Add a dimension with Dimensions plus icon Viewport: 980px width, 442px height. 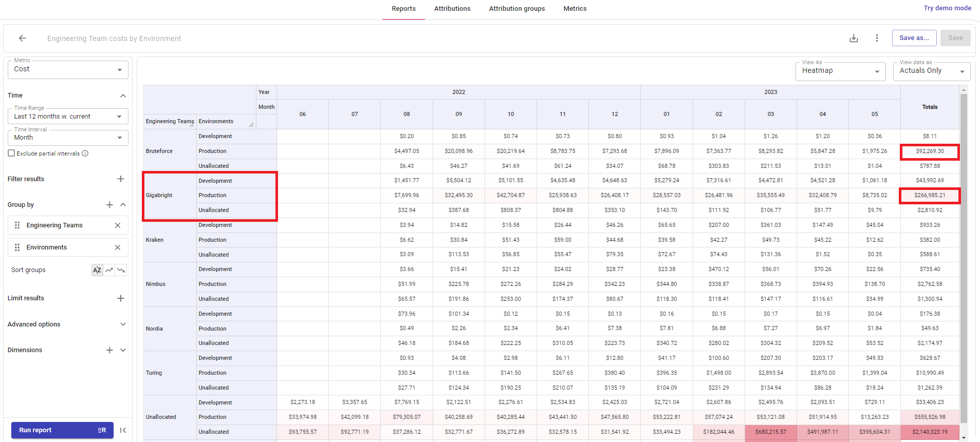pyautogui.click(x=109, y=350)
